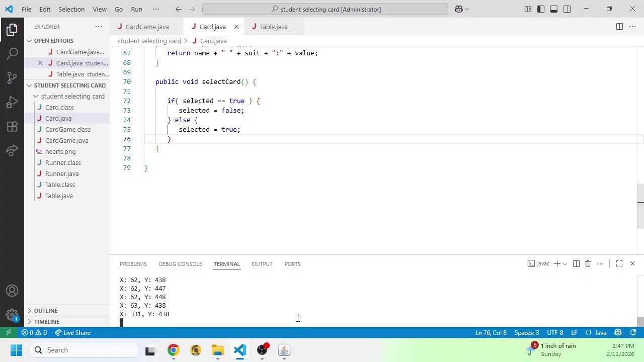Kill terminal with trash icon
644x362 pixels.
pos(588,264)
